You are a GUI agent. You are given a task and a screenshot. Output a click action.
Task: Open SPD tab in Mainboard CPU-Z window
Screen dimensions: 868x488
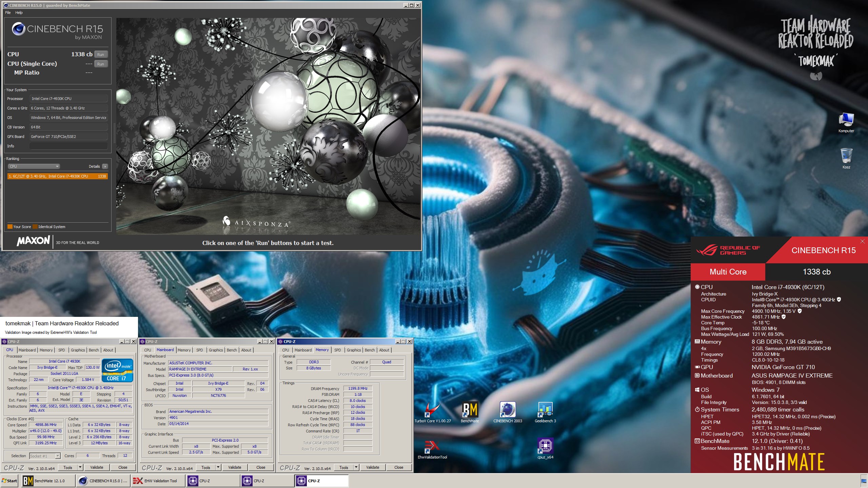(200, 350)
